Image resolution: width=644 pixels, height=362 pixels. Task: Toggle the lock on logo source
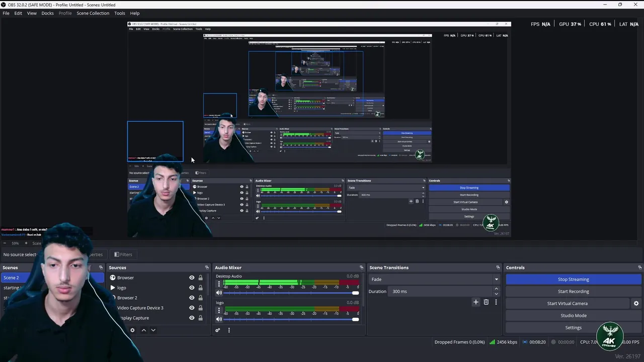[200, 288]
